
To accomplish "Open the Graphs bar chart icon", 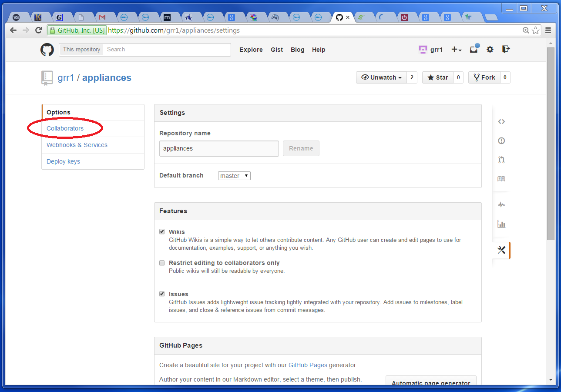I will (501, 224).
